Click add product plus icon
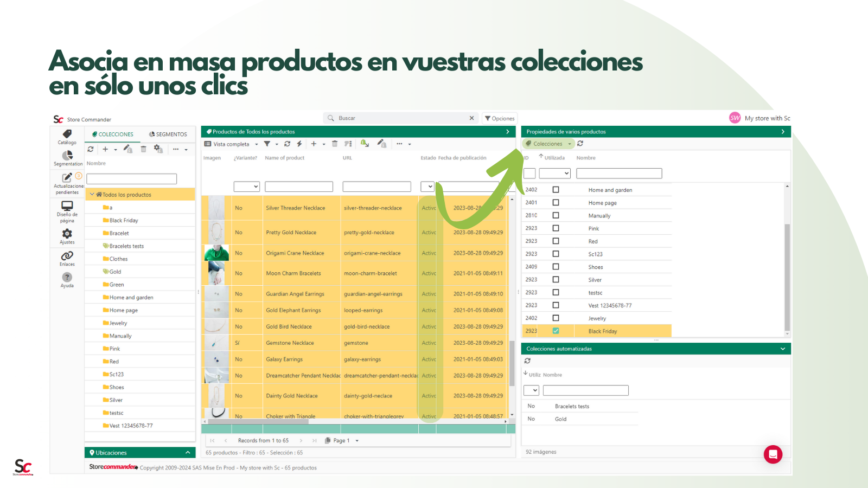868x488 pixels. pos(314,144)
